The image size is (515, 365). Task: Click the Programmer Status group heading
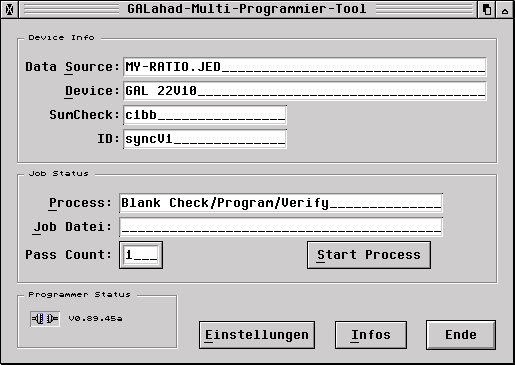point(79,295)
